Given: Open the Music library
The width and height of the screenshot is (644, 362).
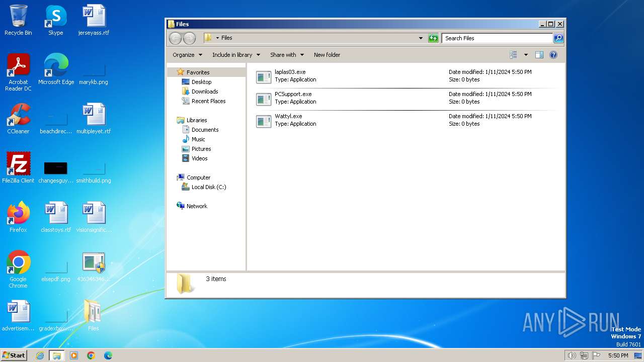Looking at the screenshot, I should coord(198,139).
